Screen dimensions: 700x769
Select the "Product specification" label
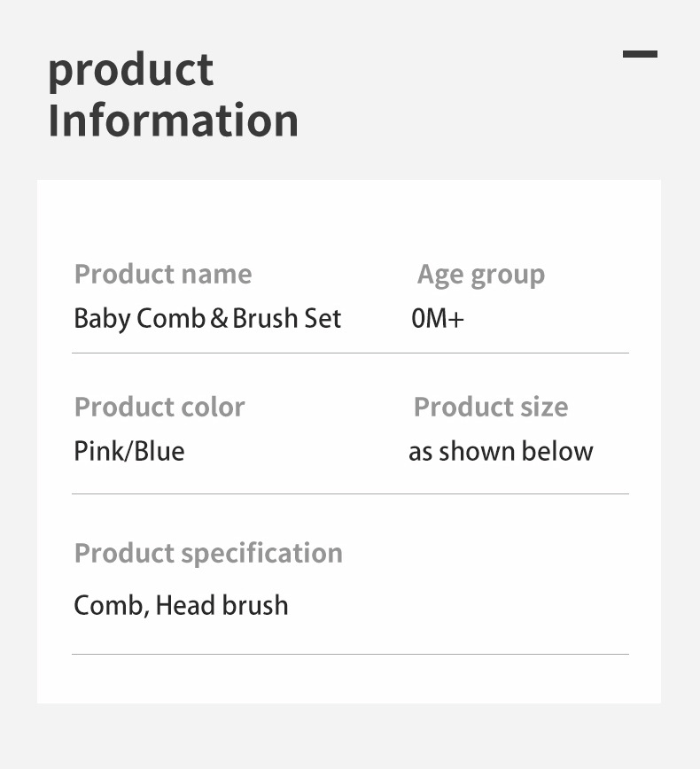tap(208, 553)
